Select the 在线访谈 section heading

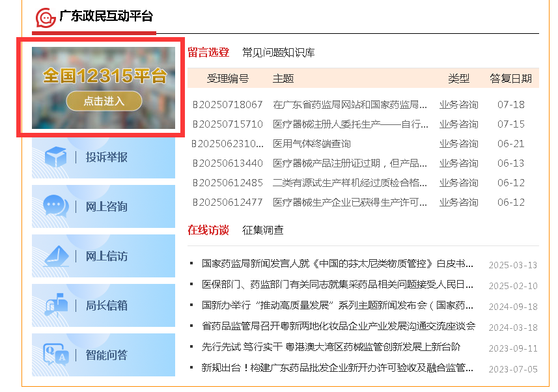209,230
